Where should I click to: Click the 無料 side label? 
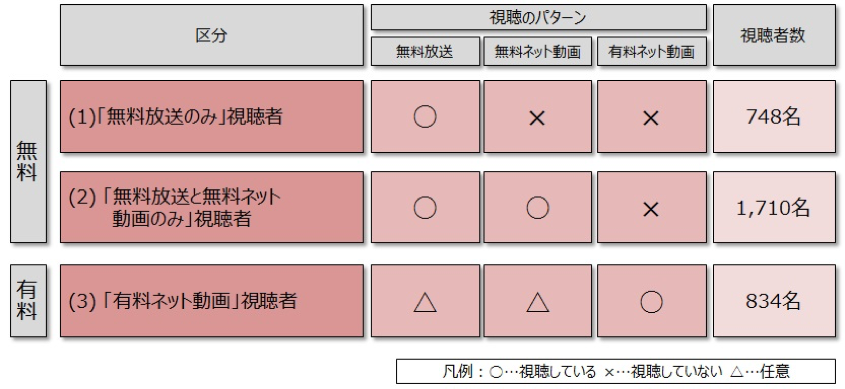pyautogui.click(x=29, y=162)
